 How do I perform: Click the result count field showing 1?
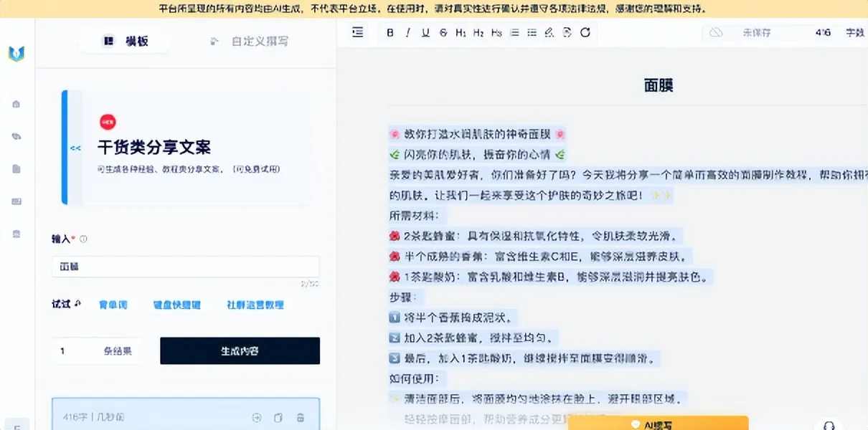tap(96, 351)
